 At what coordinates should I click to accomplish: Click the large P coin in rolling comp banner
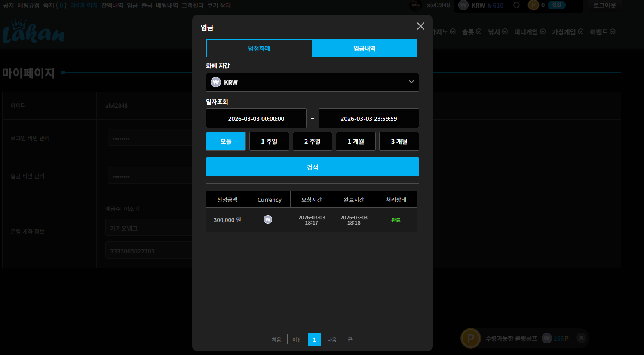point(471,338)
